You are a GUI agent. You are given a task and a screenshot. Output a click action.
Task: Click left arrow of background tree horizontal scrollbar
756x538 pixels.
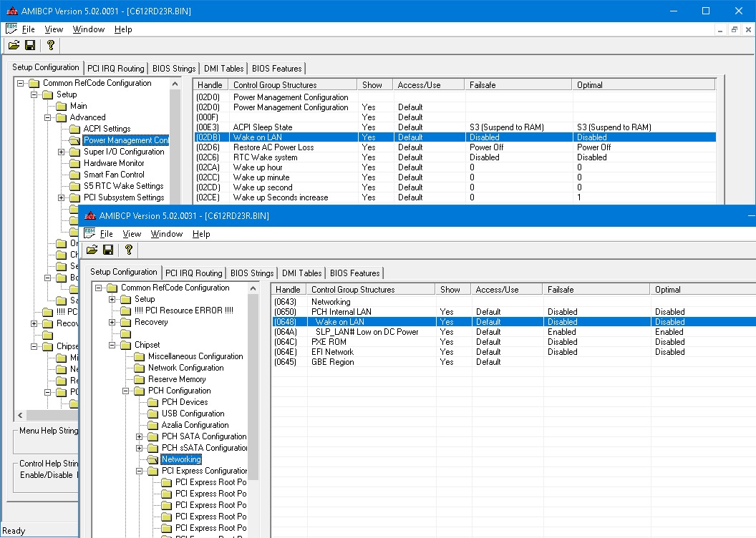[20, 416]
